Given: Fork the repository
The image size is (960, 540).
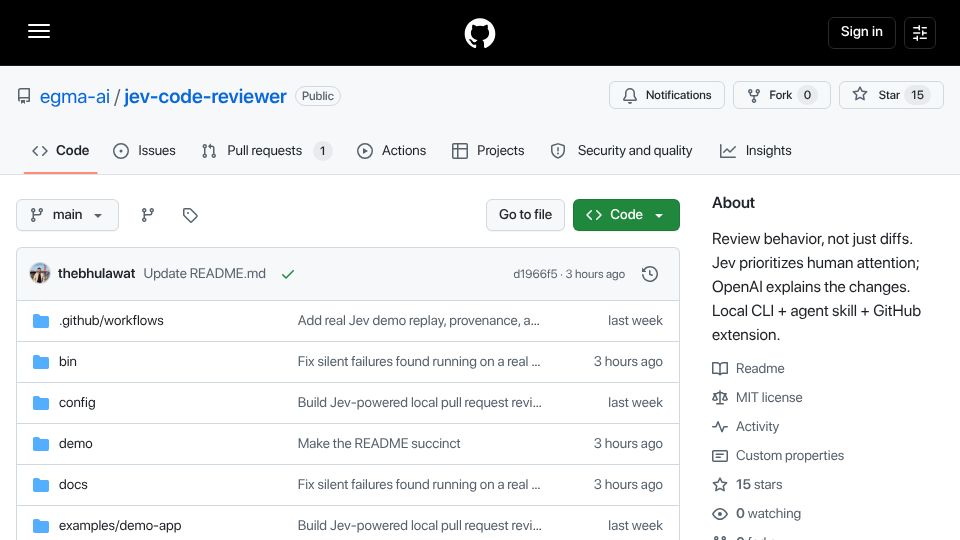Looking at the screenshot, I should click(x=781, y=95).
